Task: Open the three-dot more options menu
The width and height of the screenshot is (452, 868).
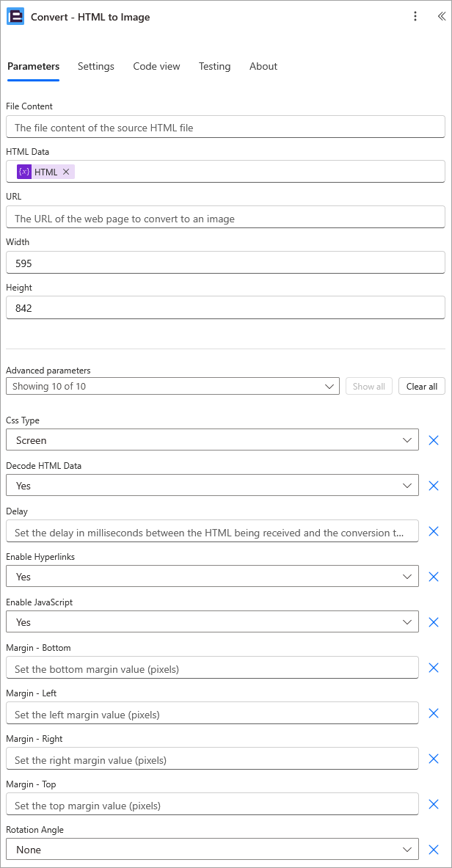Action: coord(415,17)
